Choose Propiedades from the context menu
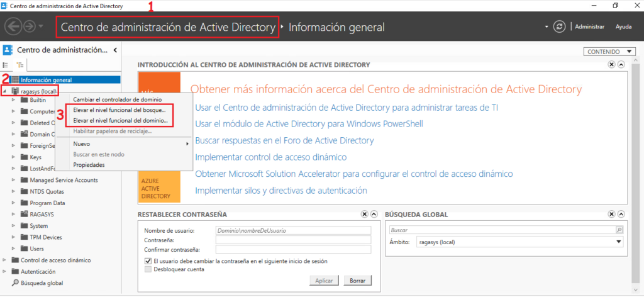Screen dimensions: 644x297 pyautogui.click(x=89, y=165)
